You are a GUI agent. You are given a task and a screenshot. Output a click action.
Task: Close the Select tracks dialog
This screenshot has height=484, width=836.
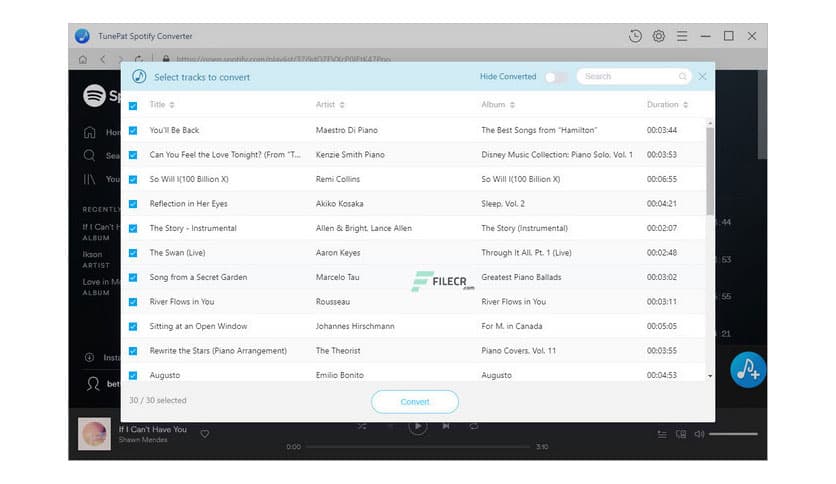click(702, 77)
